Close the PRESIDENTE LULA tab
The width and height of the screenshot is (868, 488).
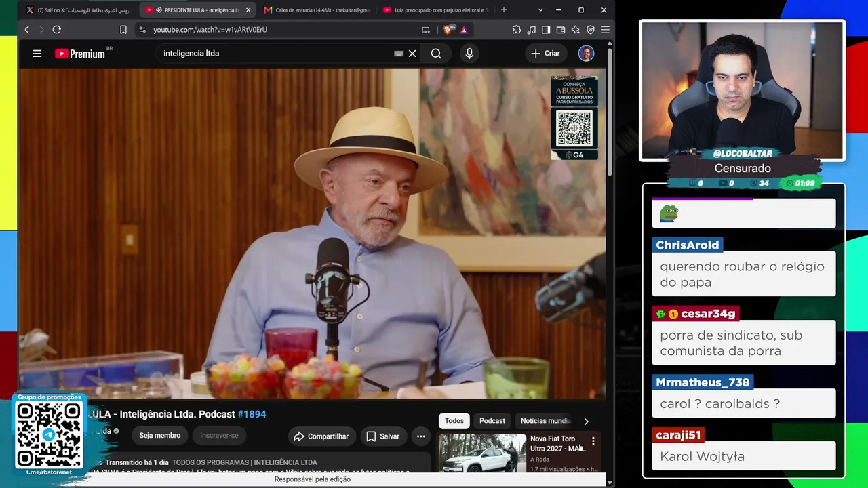(x=248, y=10)
